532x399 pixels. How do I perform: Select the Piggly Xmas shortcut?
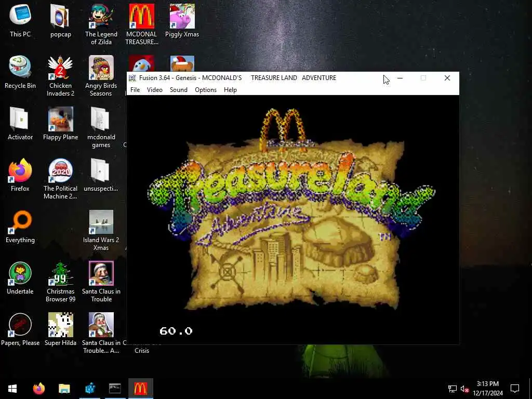click(x=182, y=20)
